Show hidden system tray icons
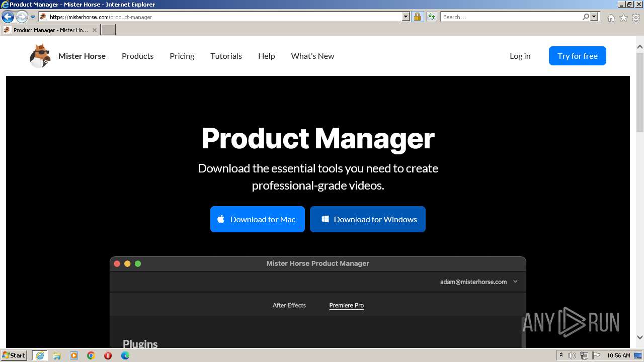 point(561,355)
